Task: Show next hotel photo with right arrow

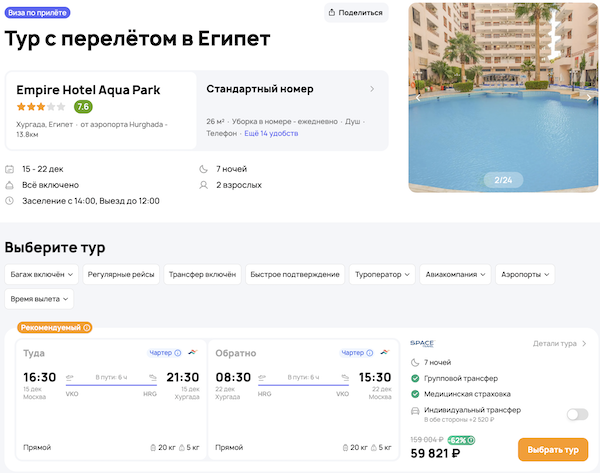Action: tap(588, 97)
